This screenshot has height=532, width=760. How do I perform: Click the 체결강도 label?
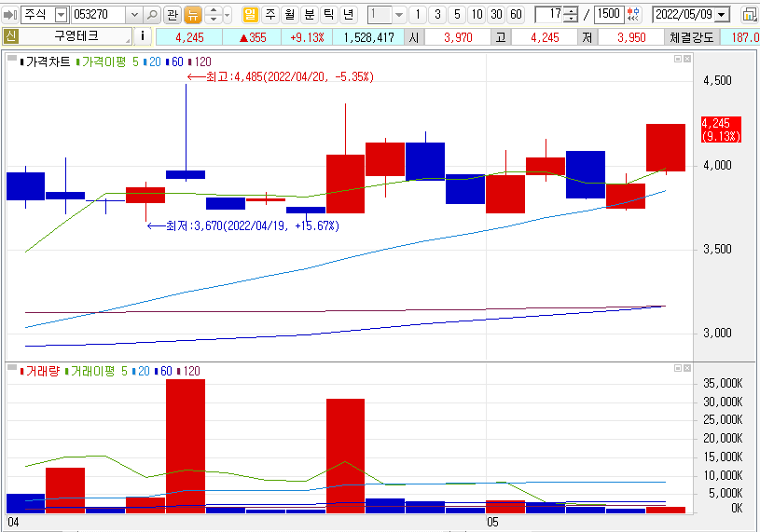(x=692, y=37)
